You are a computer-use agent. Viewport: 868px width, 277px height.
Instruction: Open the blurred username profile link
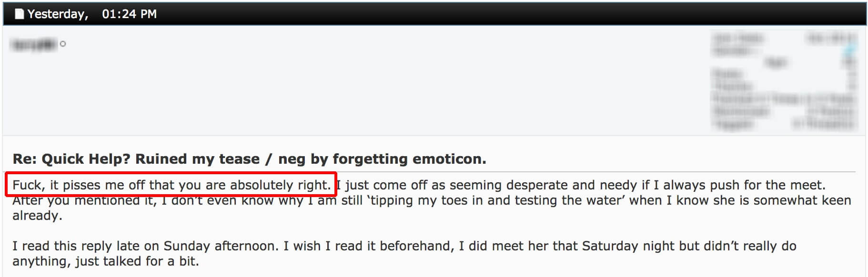coord(33,44)
